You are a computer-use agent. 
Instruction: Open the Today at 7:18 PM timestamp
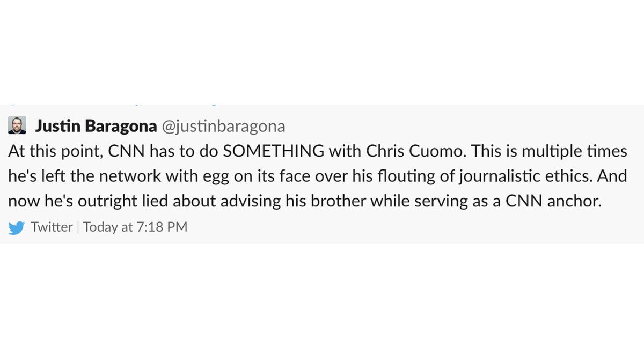tap(135, 227)
